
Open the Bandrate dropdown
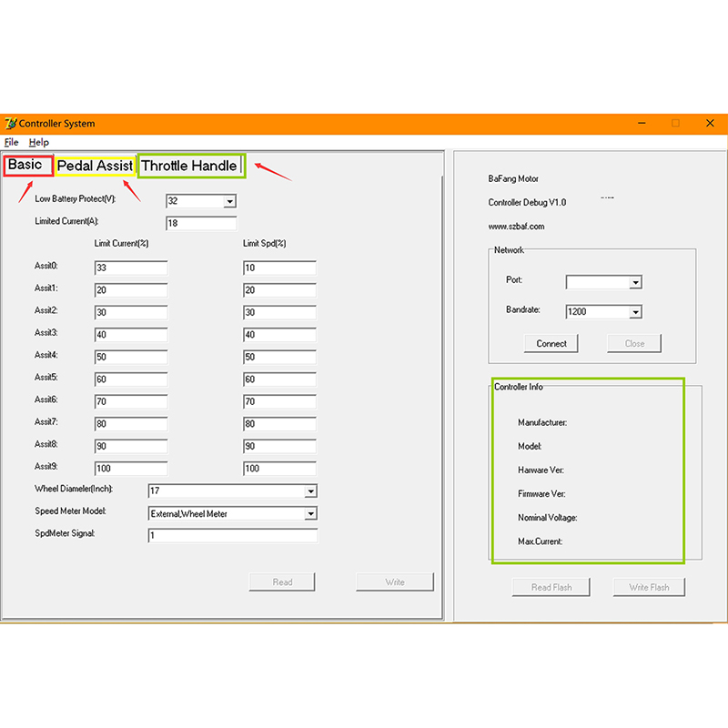point(635,312)
